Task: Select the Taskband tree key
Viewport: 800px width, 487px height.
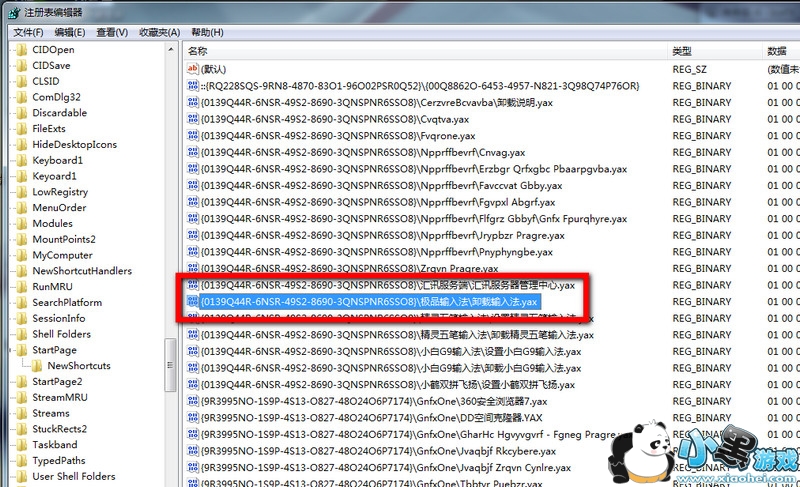Action: coord(55,445)
